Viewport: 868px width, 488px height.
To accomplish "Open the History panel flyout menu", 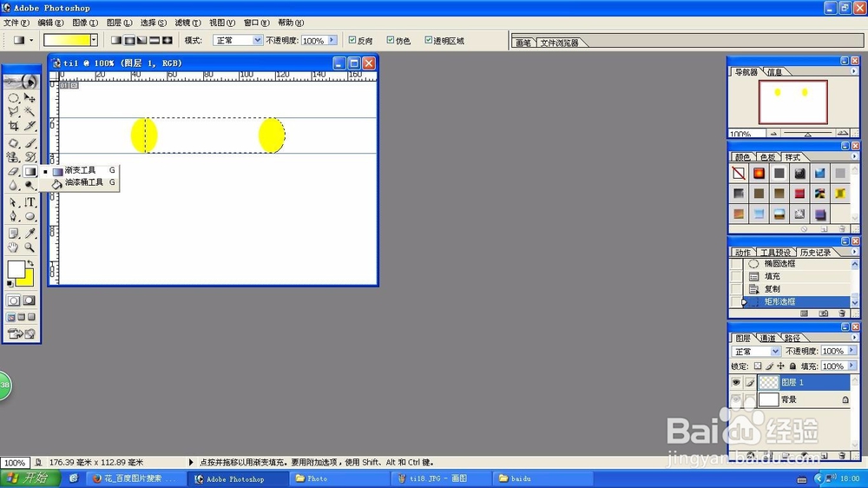I will point(854,252).
